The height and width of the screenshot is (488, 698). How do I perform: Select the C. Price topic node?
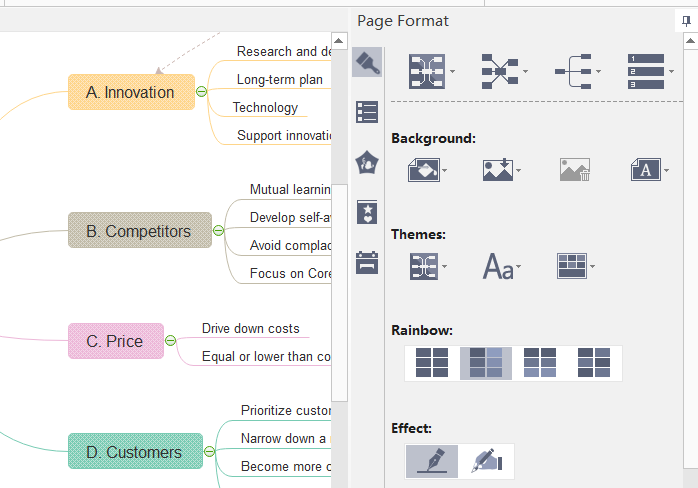116,341
